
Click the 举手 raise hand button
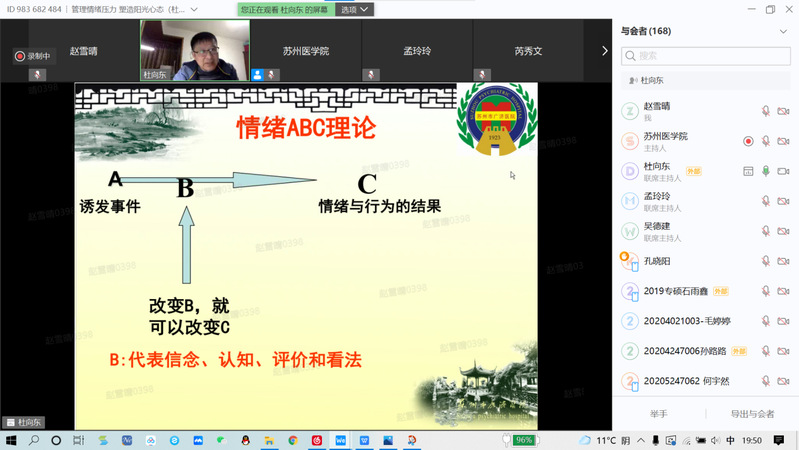tap(658, 413)
